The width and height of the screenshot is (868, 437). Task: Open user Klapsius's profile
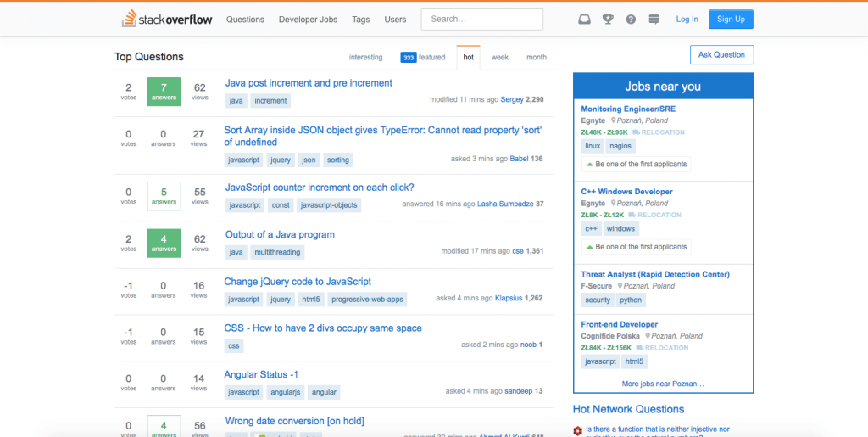(509, 298)
